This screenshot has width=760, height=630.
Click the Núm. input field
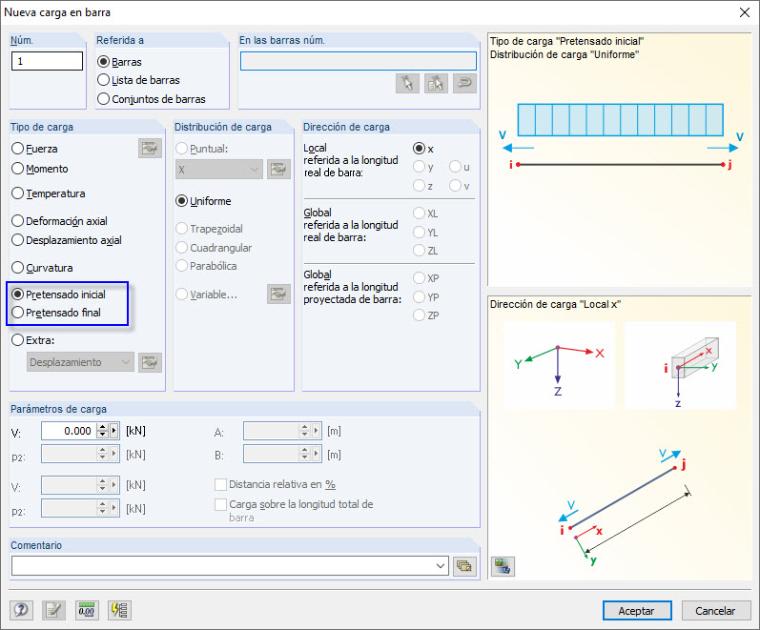[x=47, y=61]
